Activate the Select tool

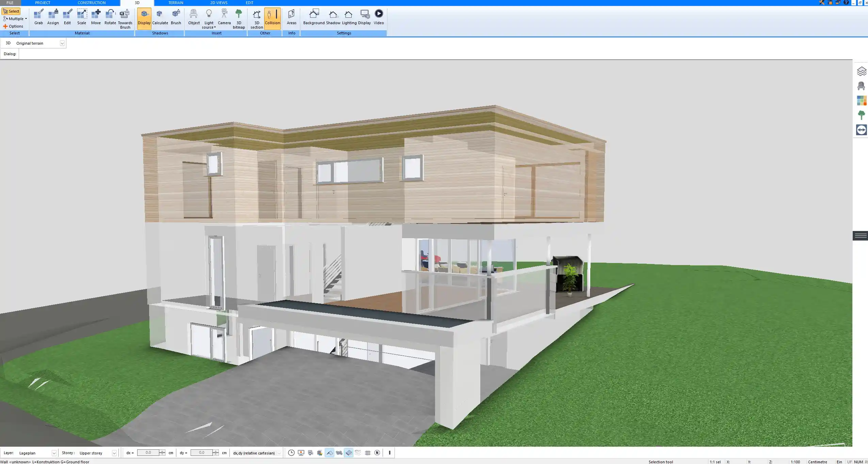tap(11, 11)
